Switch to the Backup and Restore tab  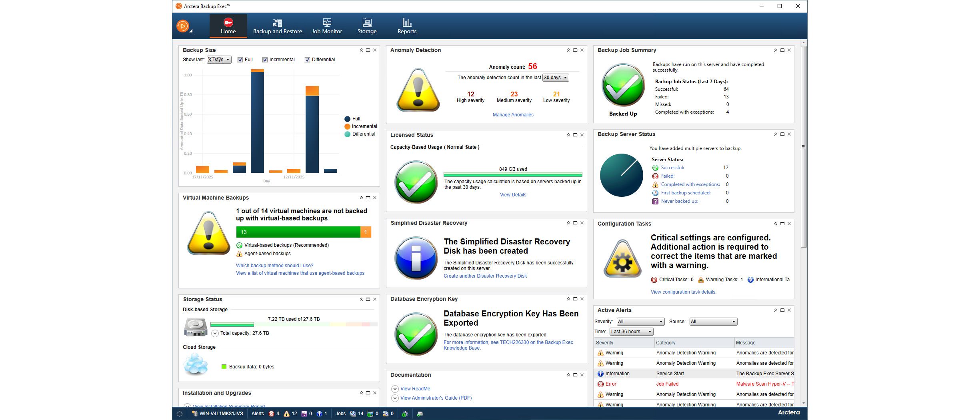278,25
